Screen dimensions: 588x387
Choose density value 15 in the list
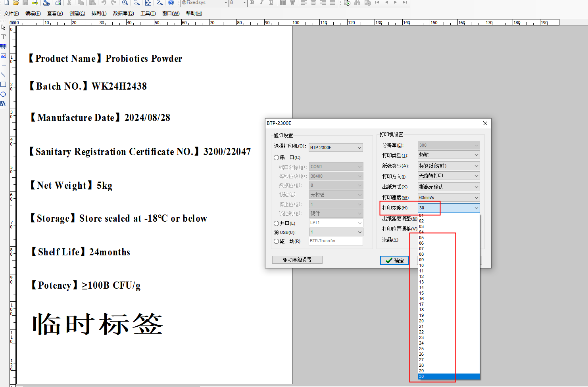coord(449,293)
